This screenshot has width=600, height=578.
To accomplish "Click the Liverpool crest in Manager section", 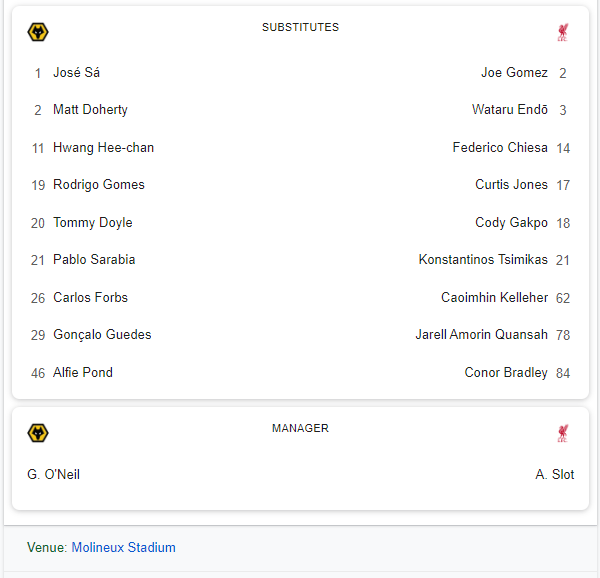I will pos(562,433).
